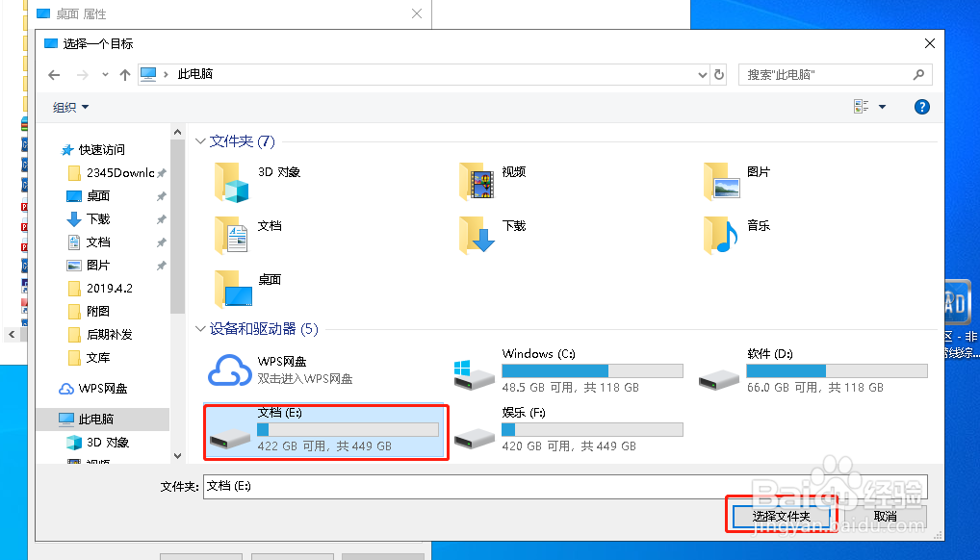The width and height of the screenshot is (980, 560).
Task: Select 桌面 in the navigation pane
Action: click(98, 196)
